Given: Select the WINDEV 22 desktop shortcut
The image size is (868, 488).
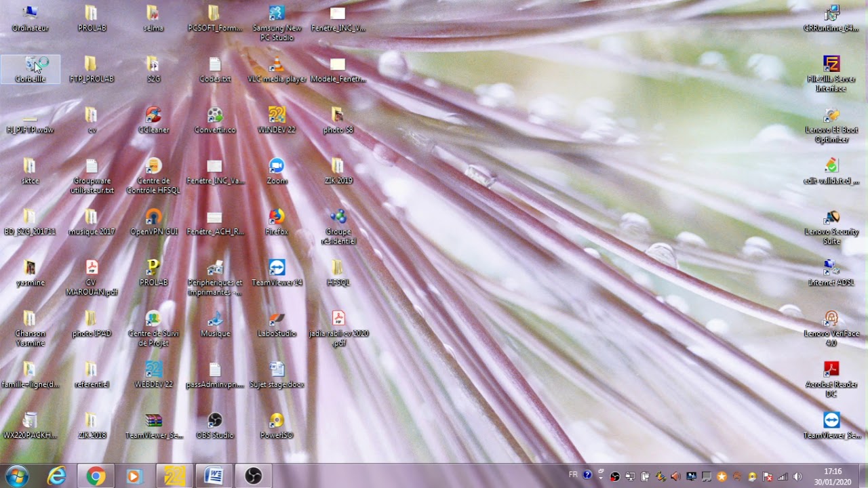Looking at the screenshot, I should point(277,120).
